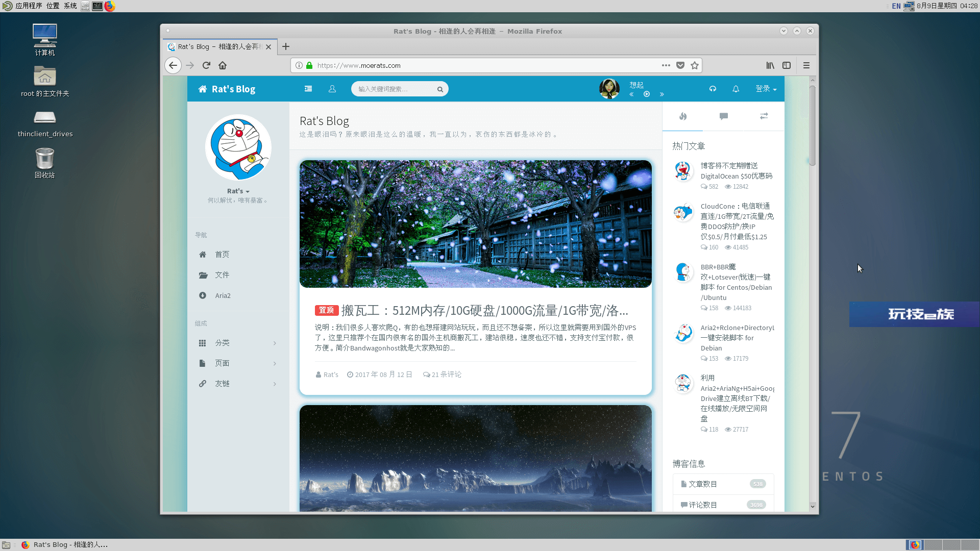Open the notification bell icon

tap(736, 89)
